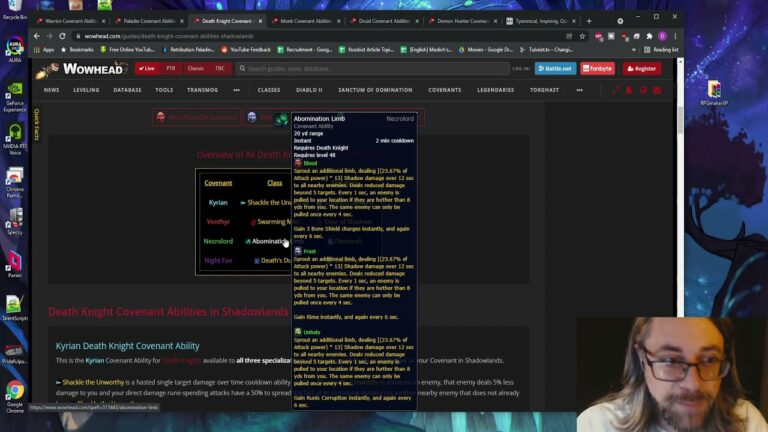Switch to the Druid Covenant Abilities tab
The width and height of the screenshot is (768, 432).
[x=384, y=21]
